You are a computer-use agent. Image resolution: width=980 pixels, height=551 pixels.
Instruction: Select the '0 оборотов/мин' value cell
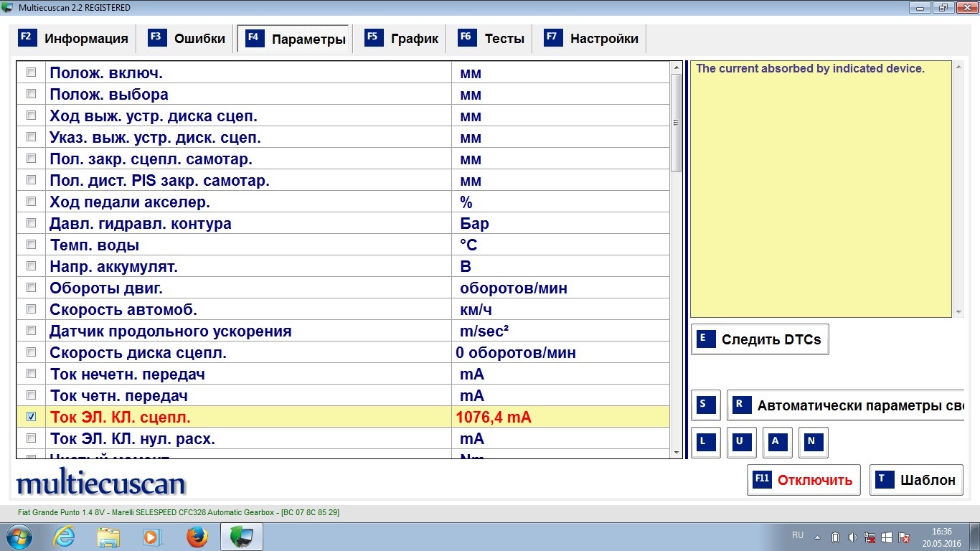560,352
